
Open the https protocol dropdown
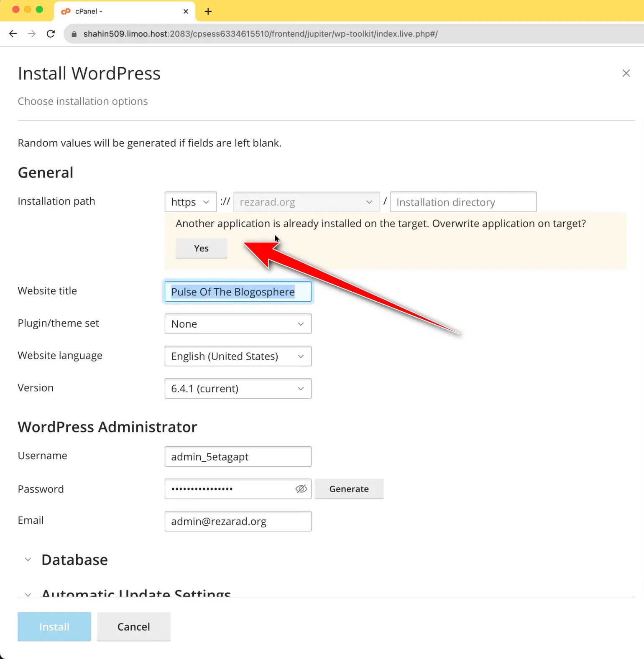tap(191, 202)
